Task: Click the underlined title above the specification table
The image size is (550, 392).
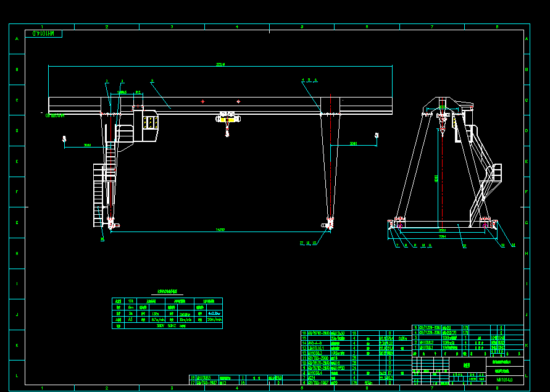Action: click(167, 291)
